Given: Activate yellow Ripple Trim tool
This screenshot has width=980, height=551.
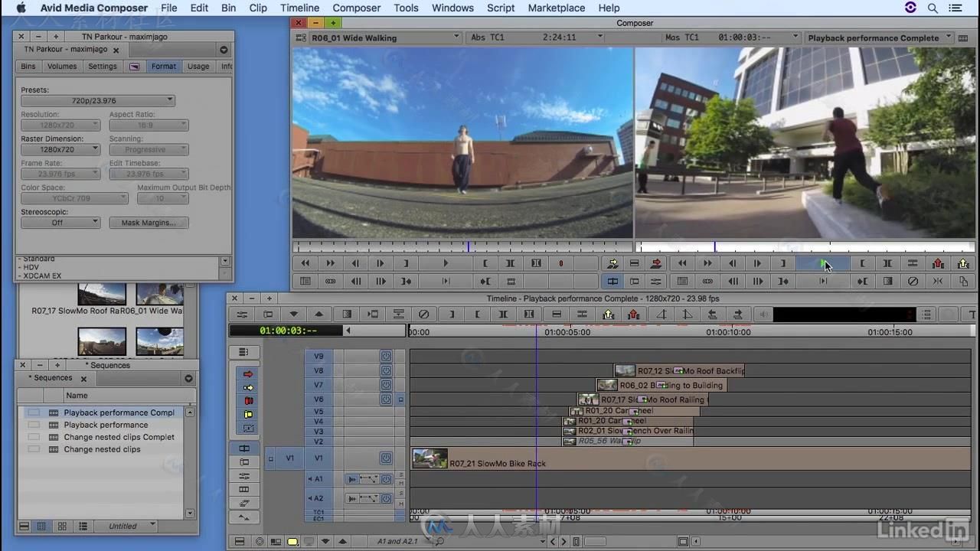Looking at the screenshot, I should pyautogui.click(x=248, y=414).
